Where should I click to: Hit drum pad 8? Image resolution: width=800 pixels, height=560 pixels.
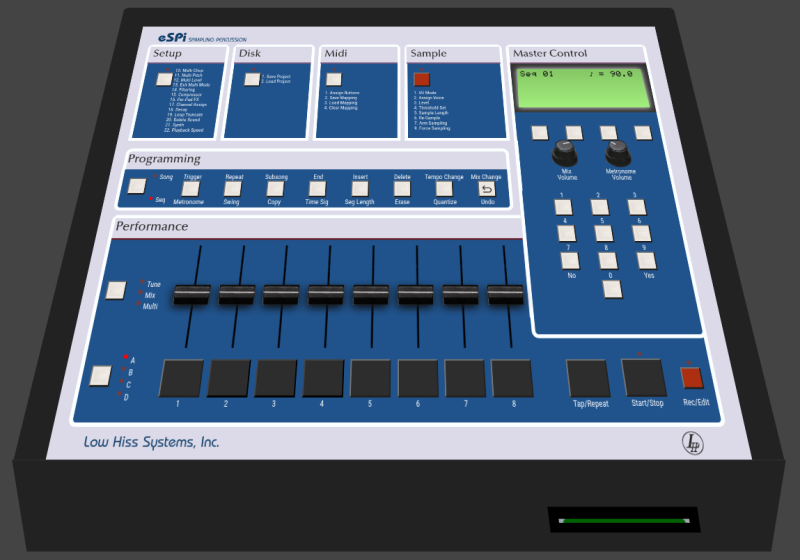click(x=512, y=378)
